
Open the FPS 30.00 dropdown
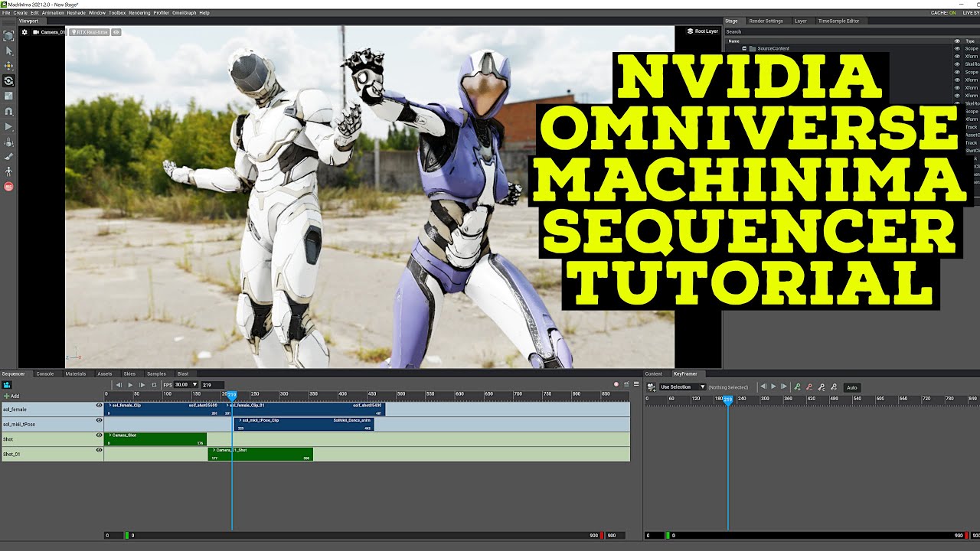(x=186, y=385)
